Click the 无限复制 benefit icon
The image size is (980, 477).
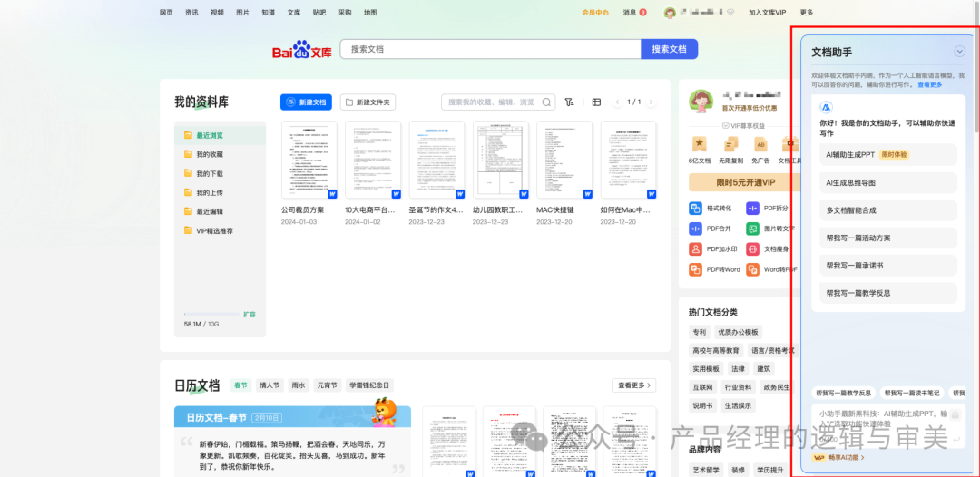[730, 144]
